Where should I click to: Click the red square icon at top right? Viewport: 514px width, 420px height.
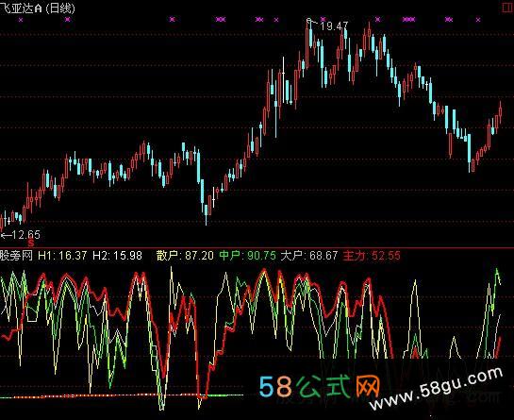pos(507,8)
